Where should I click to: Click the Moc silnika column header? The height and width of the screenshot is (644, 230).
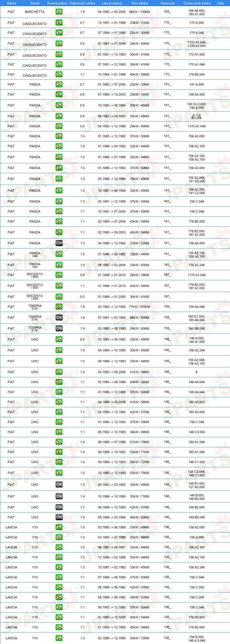140,3
